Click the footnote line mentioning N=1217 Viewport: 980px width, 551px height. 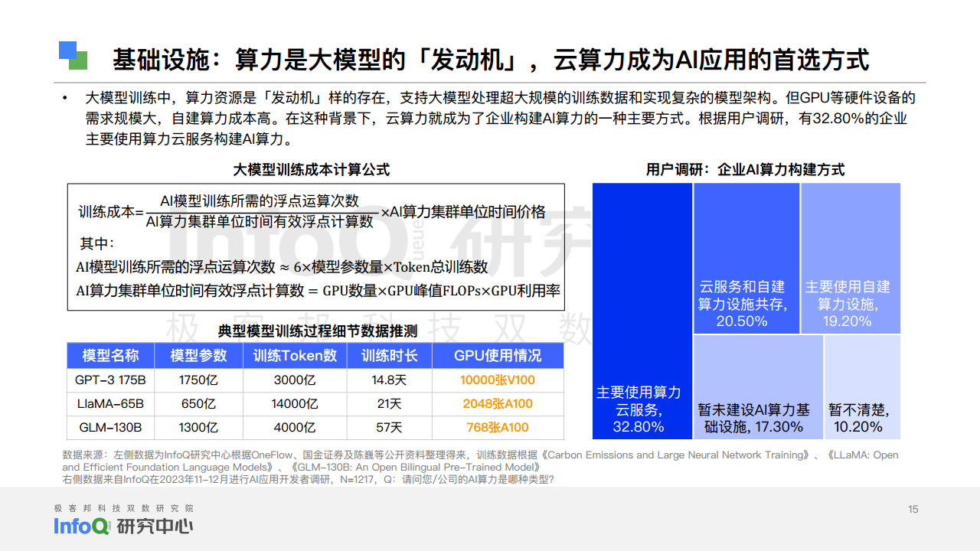click(x=308, y=480)
